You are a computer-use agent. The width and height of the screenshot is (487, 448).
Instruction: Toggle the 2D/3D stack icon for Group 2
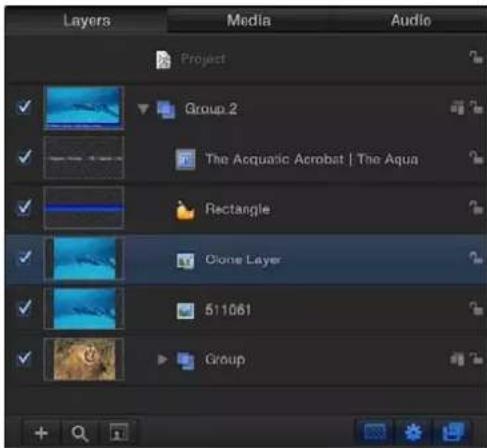click(x=457, y=108)
